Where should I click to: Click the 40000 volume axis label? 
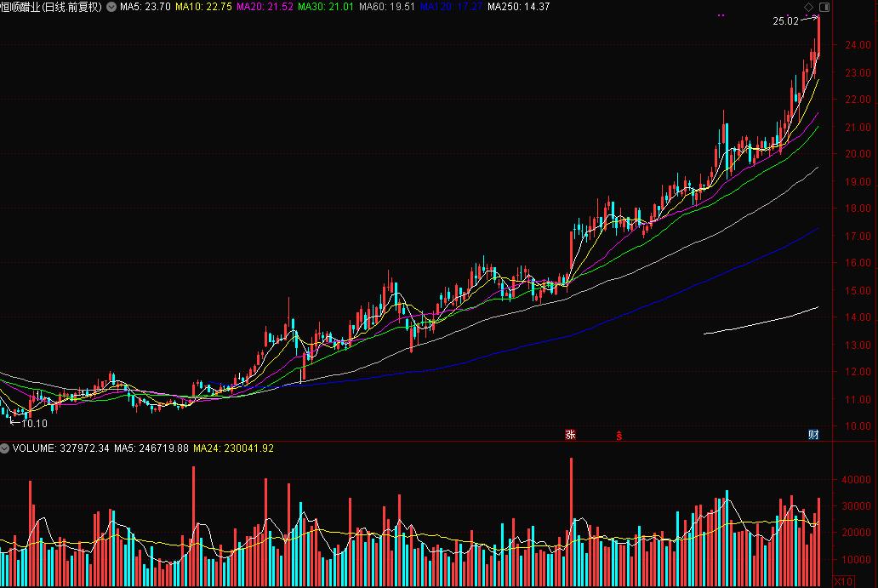pos(856,479)
